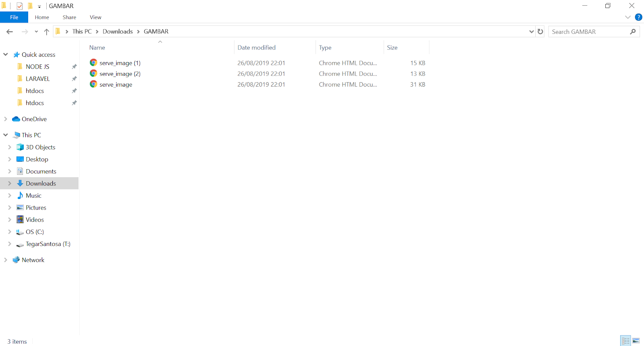644x346 pixels.
Task: Click the 3D Objects cube icon
Action: click(x=20, y=147)
